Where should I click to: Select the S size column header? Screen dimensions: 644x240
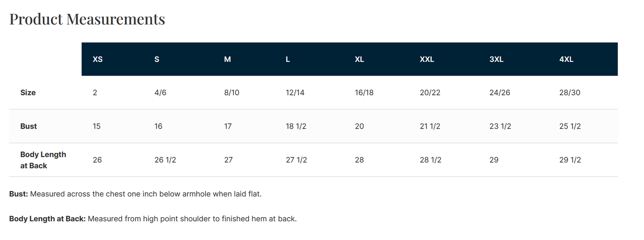pos(157,59)
